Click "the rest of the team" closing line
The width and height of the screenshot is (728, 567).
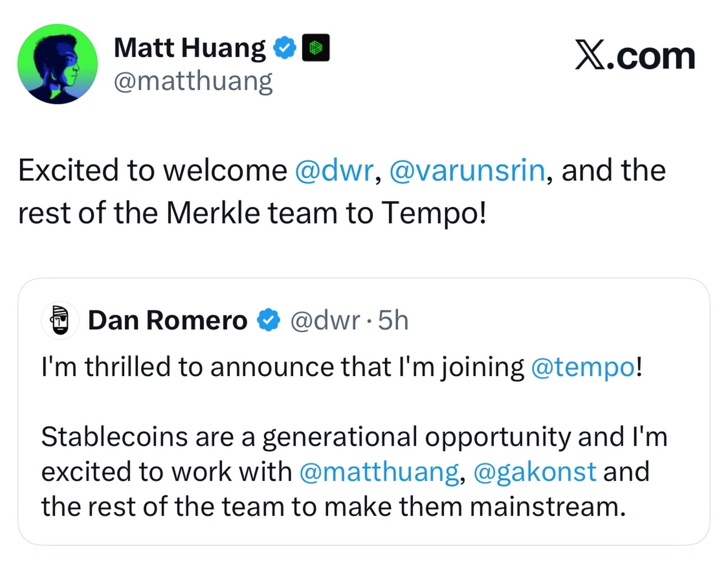[333, 507]
